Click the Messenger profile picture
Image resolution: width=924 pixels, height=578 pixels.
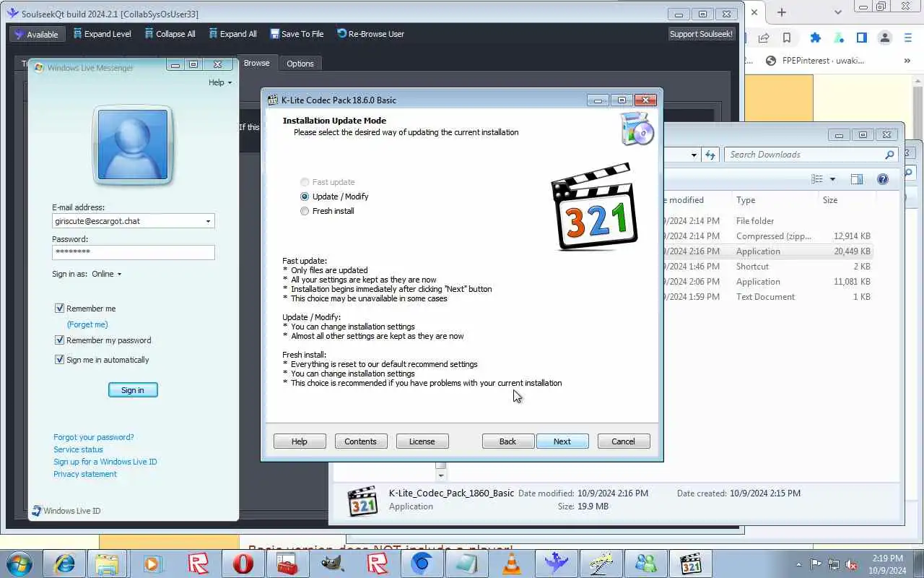click(x=133, y=144)
